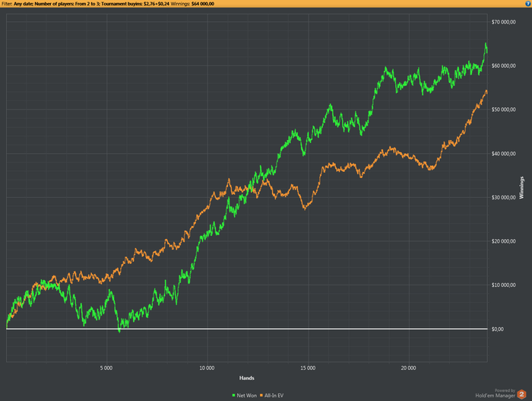Click the $70 000,00 axis label
This screenshot has width=532, height=401.
[x=503, y=22]
